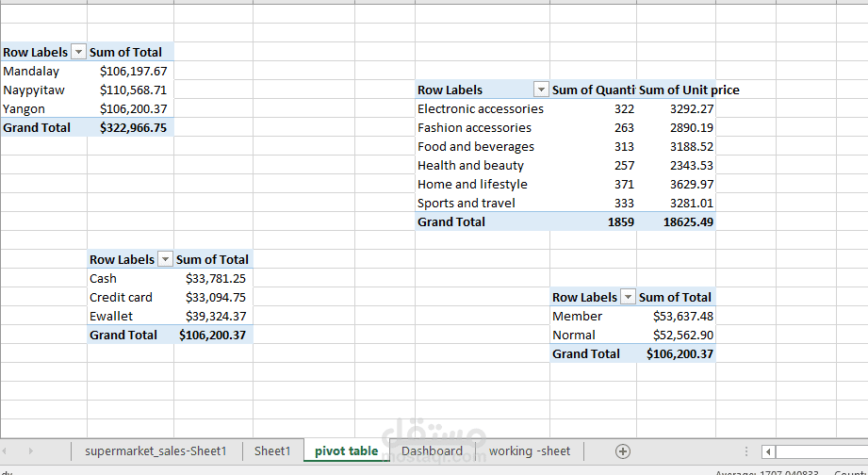Click the tab bar resize handle dots
The width and height of the screenshot is (868, 475).
[x=746, y=451]
